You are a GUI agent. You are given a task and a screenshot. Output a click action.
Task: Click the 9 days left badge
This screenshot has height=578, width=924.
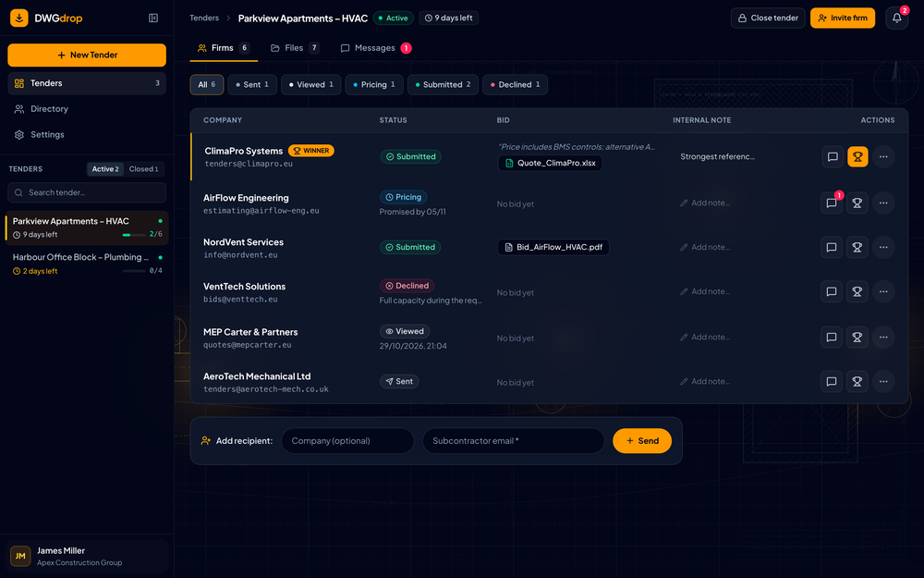[x=448, y=18]
